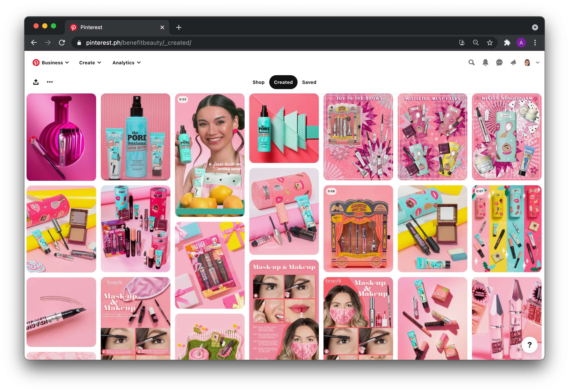Open the Gimme Brow products pin
569x392 pixels.
pyautogui.click(x=507, y=318)
